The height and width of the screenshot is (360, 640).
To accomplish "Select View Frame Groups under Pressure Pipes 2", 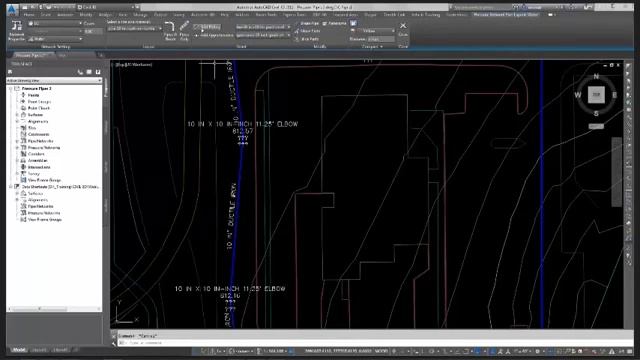I will coord(44,180).
